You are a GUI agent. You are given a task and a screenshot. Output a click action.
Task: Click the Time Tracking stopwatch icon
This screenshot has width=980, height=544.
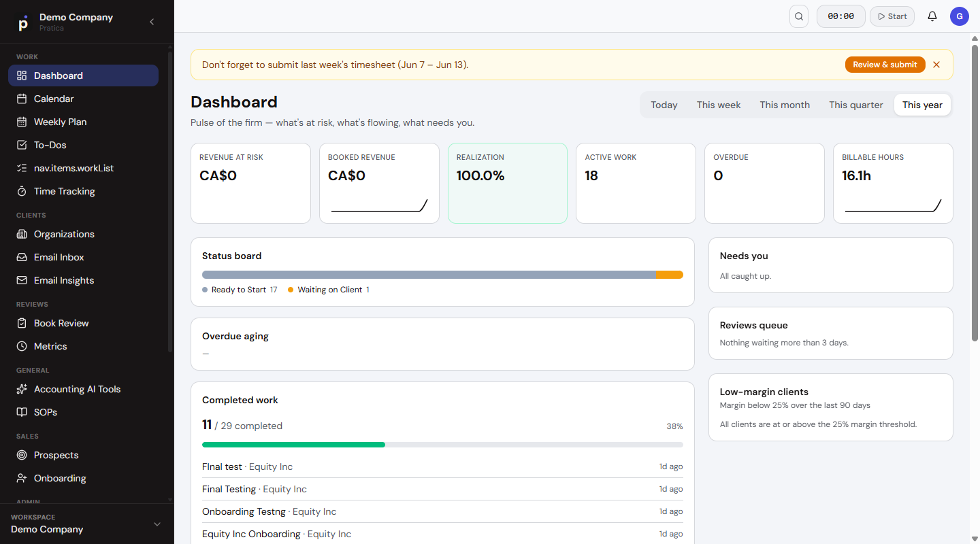(22, 191)
